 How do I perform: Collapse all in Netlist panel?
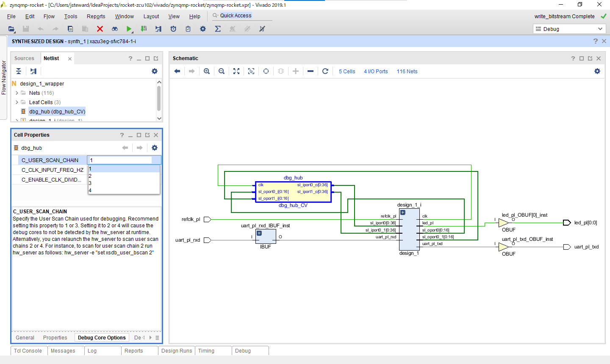click(19, 71)
